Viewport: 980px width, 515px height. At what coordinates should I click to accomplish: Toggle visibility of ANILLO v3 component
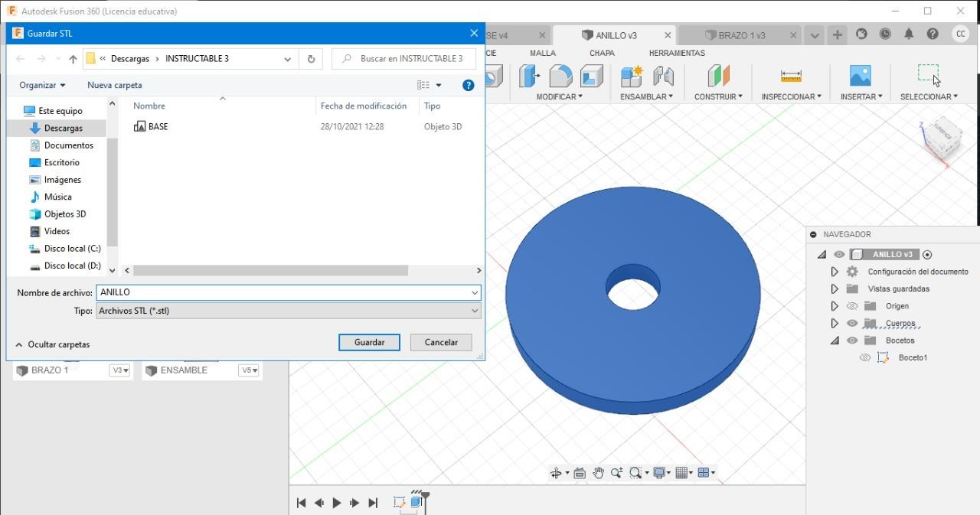(840, 255)
